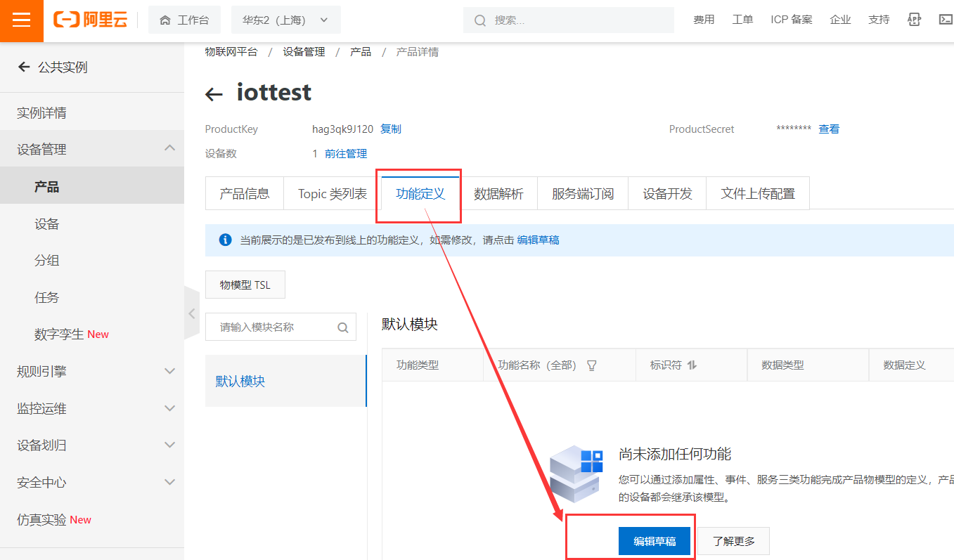Expand the 监控运维 menu section
Screen dimensions: 954x560
[x=169, y=408]
